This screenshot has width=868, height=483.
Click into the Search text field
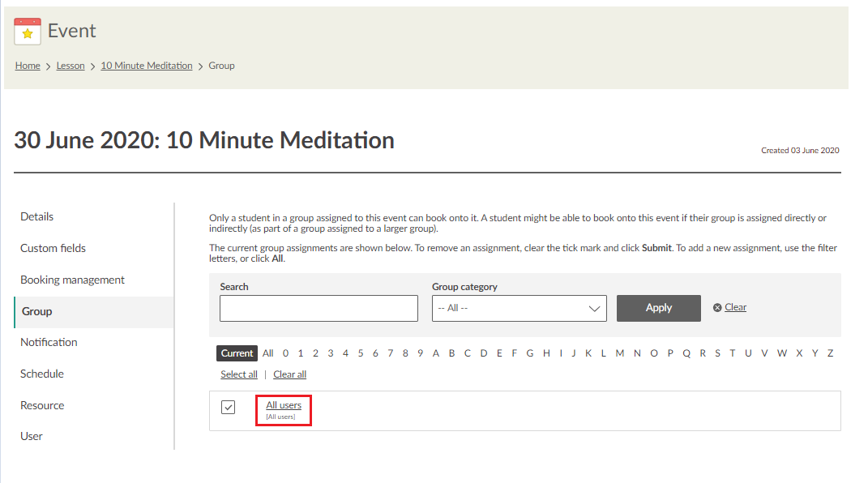[319, 308]
